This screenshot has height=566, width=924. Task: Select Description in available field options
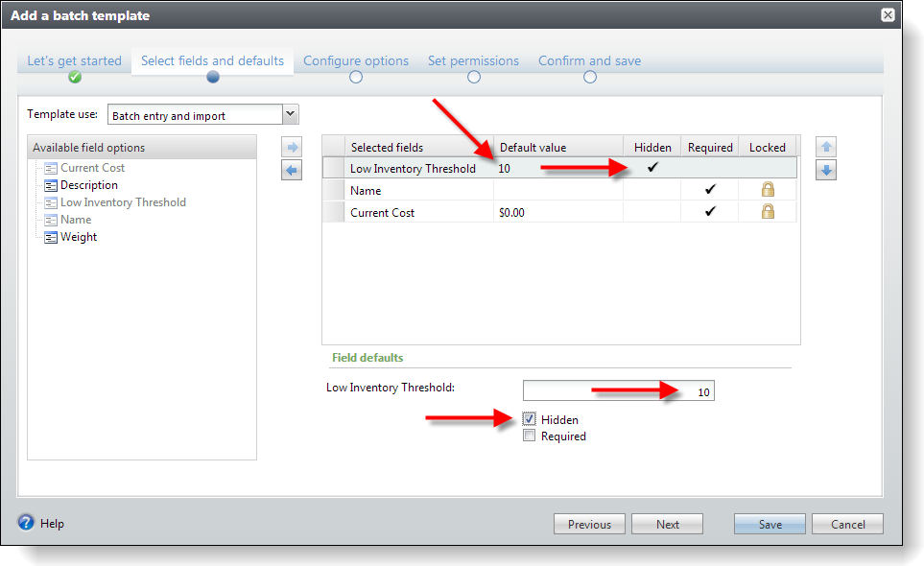pos(89,185)
